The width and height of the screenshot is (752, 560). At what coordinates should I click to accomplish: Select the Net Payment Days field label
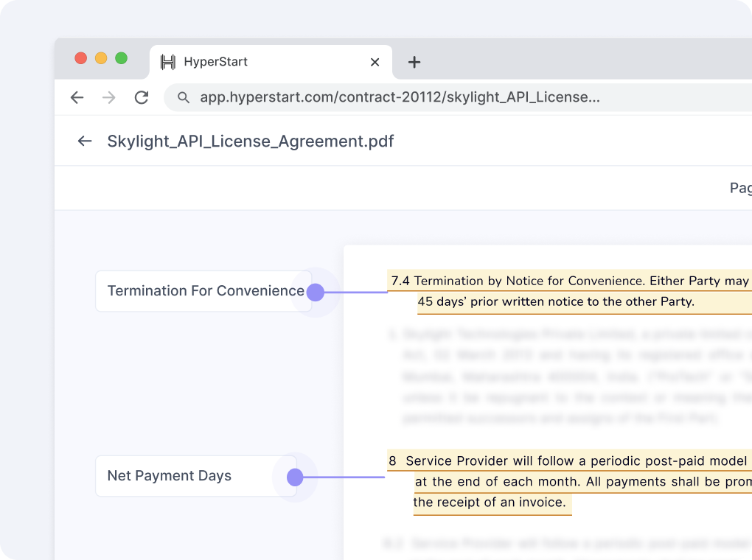click(x=170, y=476)
